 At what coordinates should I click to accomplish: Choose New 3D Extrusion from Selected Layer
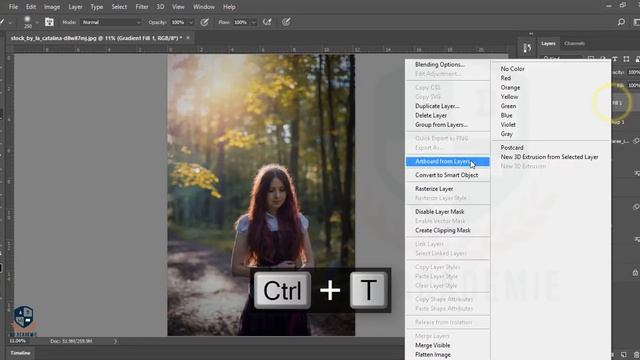coord(549,157)
